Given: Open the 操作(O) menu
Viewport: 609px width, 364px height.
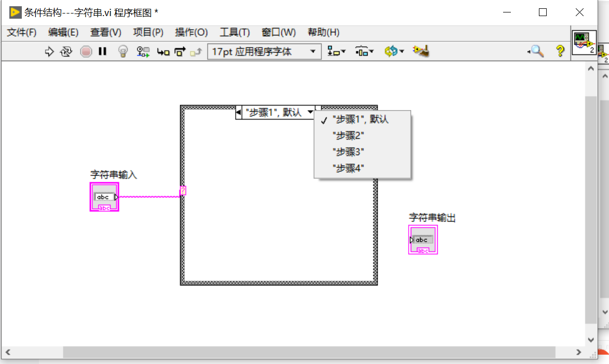Looking at the screenshot, I should click(191, 32).
